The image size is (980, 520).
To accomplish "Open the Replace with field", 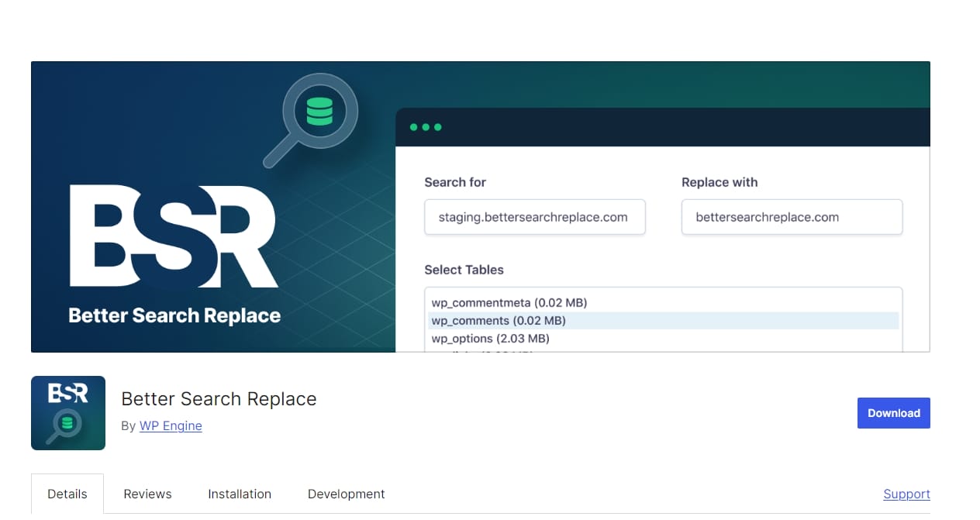I will tap(792, 217).
